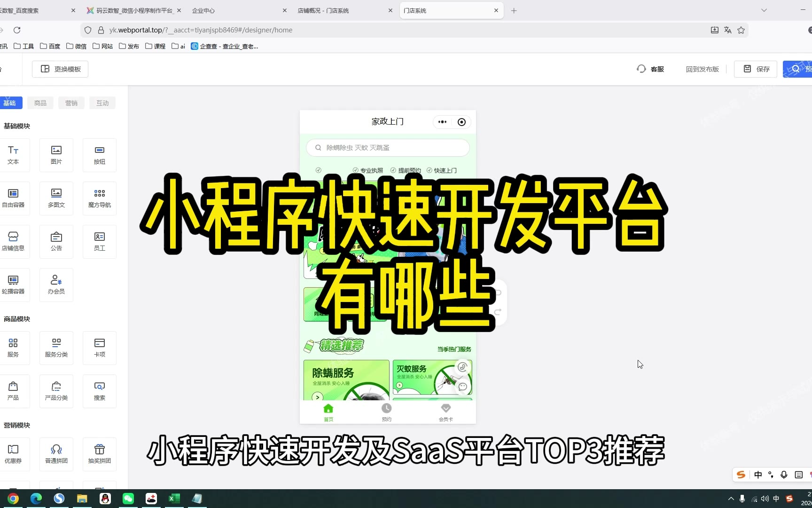Add the 公告 announcement module

pos(56,241)
